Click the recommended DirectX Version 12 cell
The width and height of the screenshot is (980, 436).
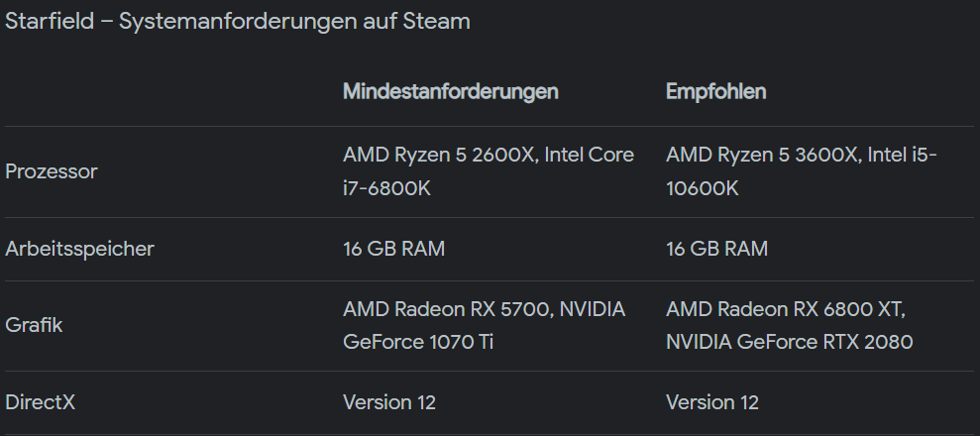click(x=712, y=403)
